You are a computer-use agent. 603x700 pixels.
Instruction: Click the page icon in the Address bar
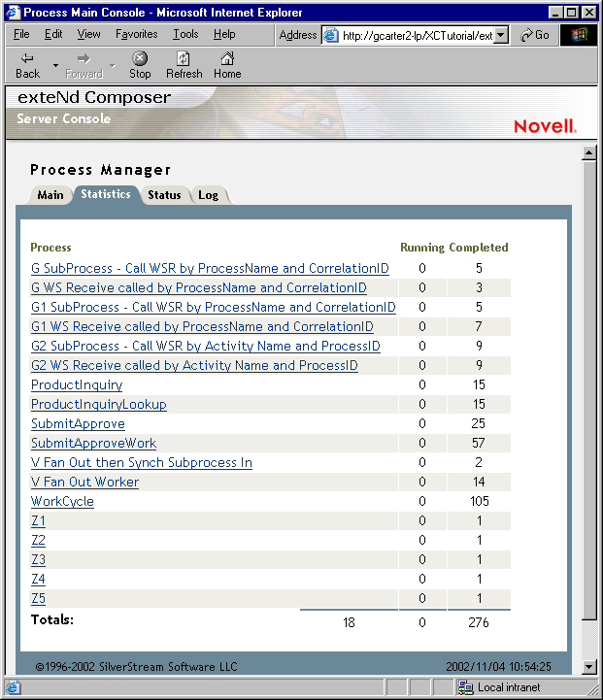(331, 35)
